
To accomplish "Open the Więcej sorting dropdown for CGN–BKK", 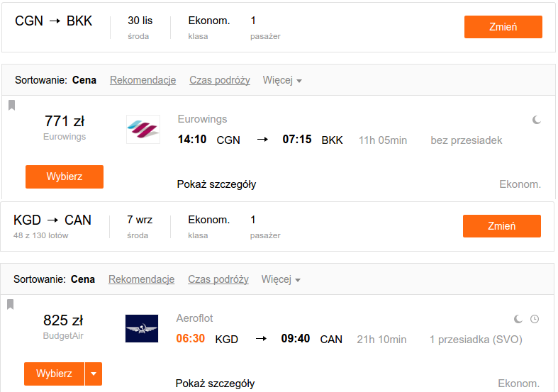I will 282,80.
